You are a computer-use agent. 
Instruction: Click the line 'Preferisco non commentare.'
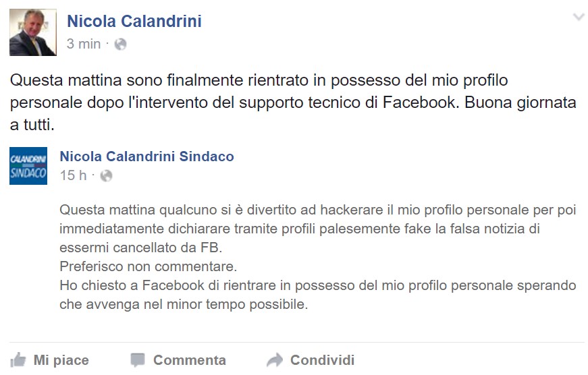[x=148, y=266]
